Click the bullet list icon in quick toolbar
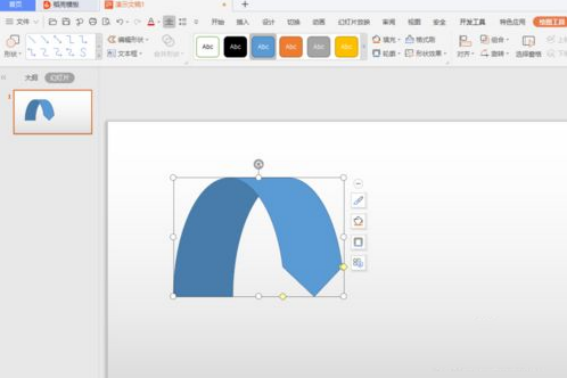This screenshot has width=567, height=378. (x=183, y=22)
